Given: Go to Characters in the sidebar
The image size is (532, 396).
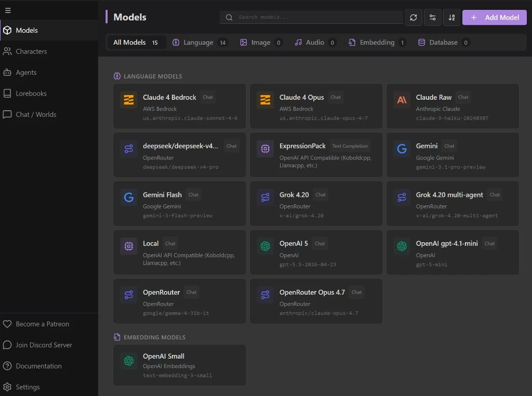Looking at the screenshot, I should (x=49, y=51).
